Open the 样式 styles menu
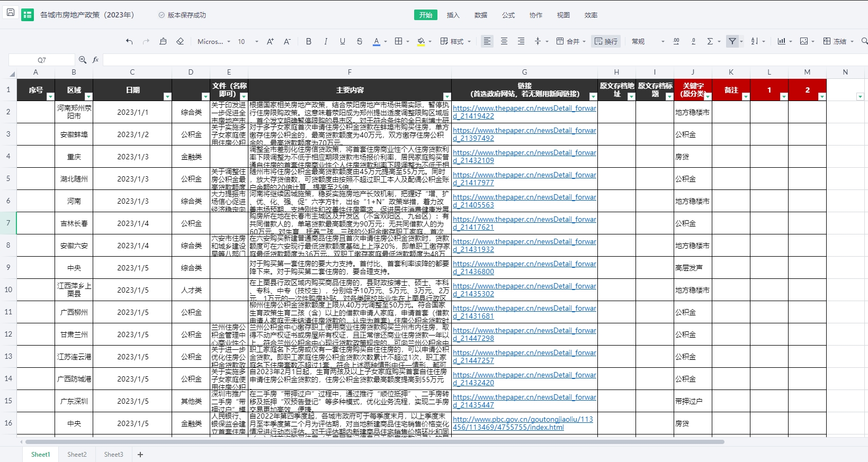 pyautogui.click(x=455, y=41)
